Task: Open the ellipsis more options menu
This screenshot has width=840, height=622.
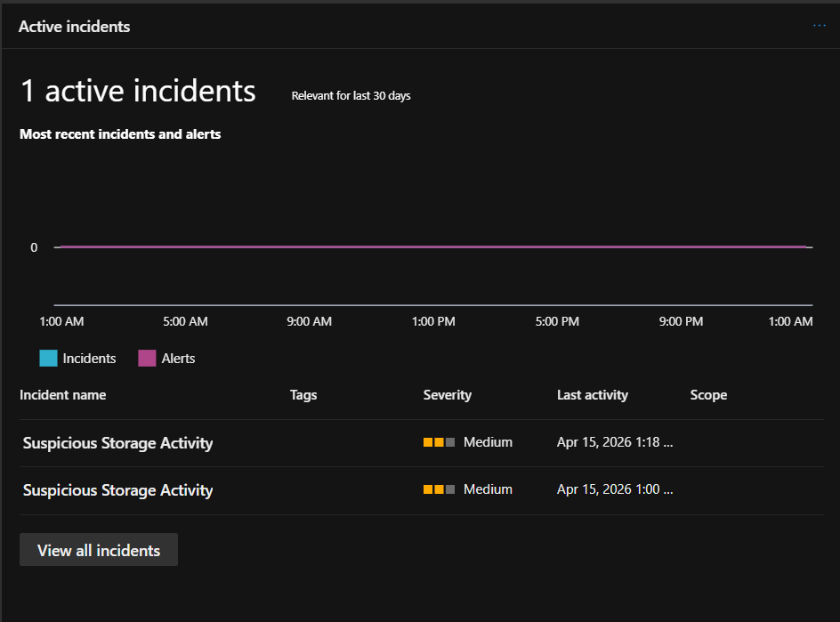Action: (819, 26)
